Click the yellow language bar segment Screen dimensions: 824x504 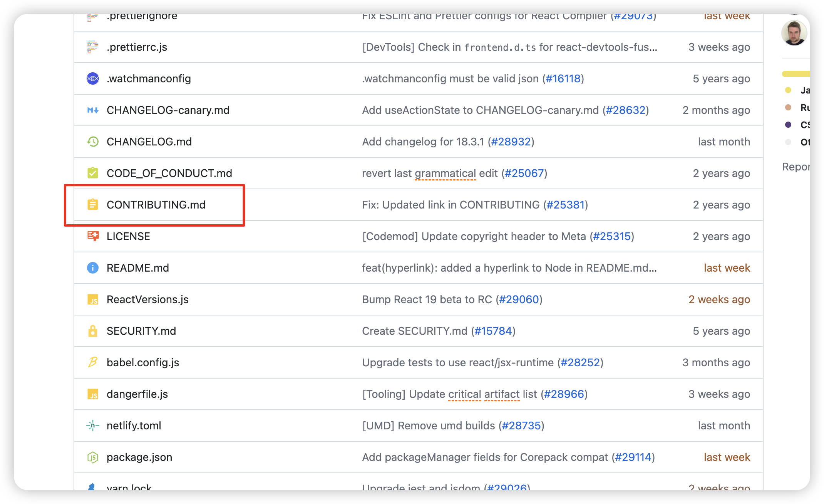click(796, 73)
